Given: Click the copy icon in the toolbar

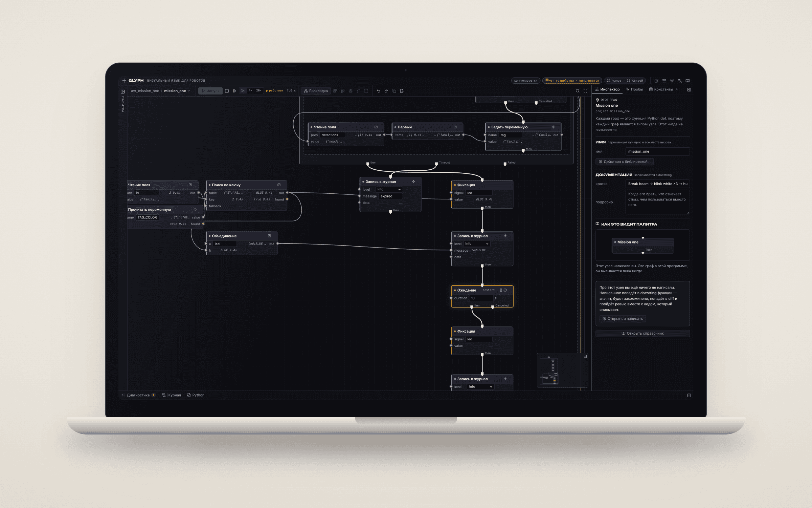Looking at the screenshot, I should coord(394,91).
